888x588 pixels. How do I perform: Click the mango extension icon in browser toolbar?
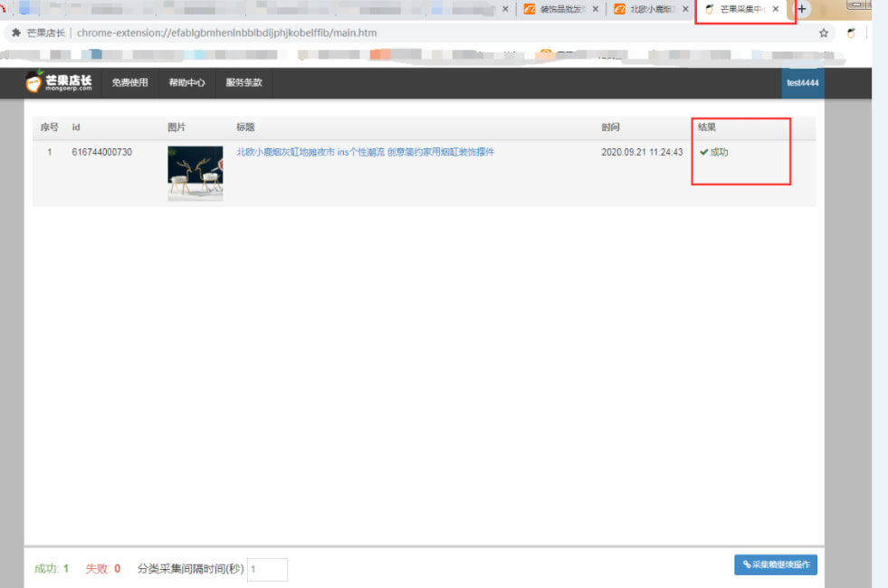tap(851, 33)
